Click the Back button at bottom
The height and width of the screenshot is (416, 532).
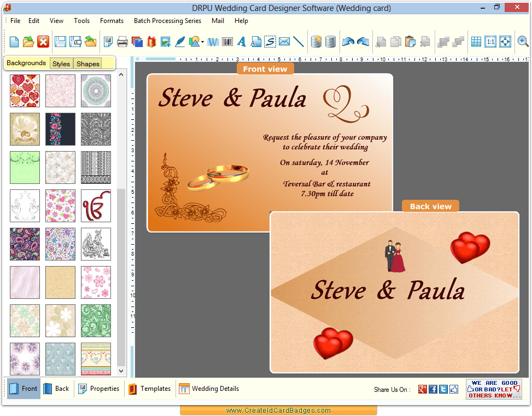point(56,389)
